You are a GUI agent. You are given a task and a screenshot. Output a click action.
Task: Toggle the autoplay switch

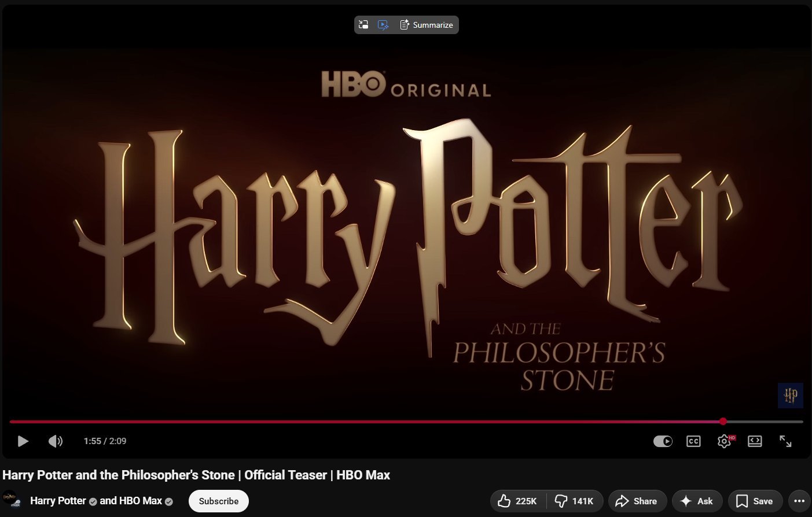663,441
